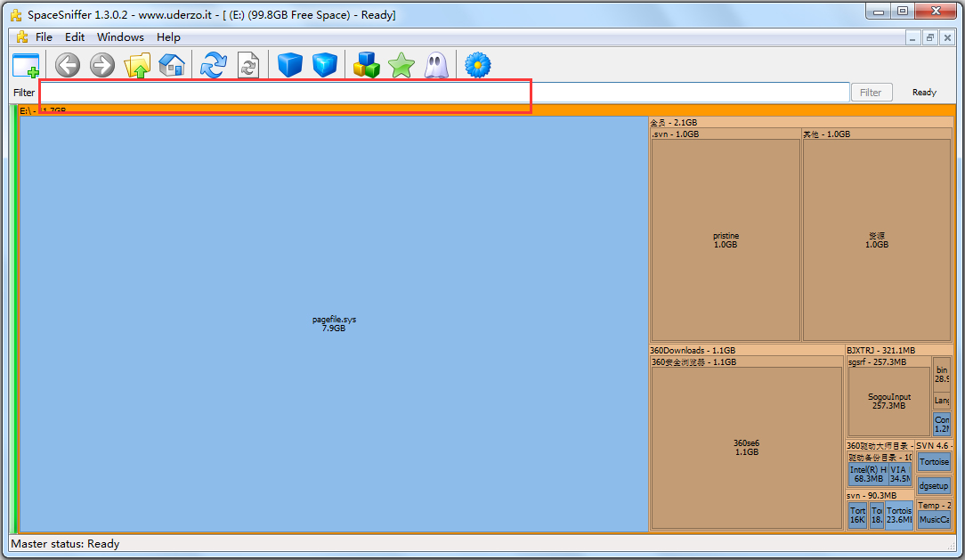
Task: Click the green star tag icon
Action: [x=401, y=65]
